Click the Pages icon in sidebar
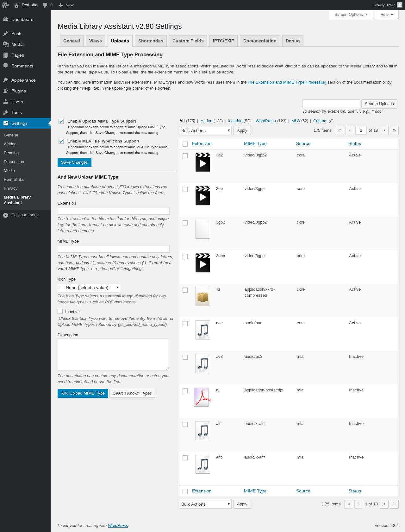The height and width of the screenshot is (532, 405). click(6, 55)
